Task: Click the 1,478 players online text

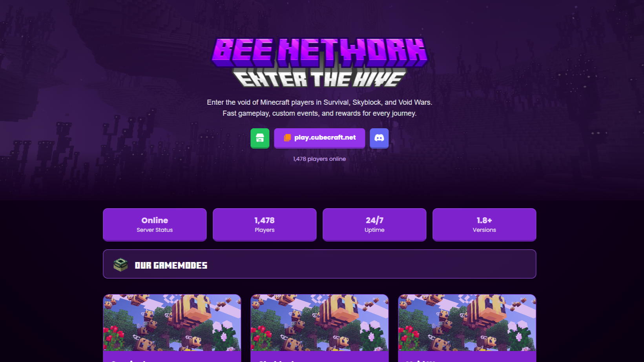Action: 319,159
